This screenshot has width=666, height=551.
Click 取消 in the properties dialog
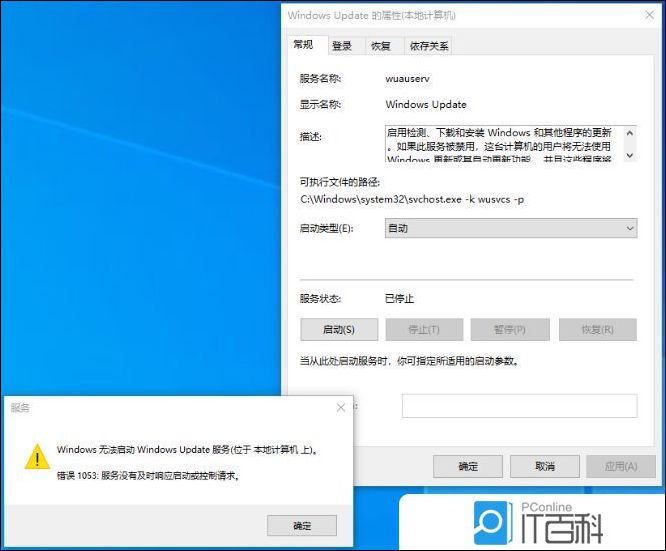[x=545, y=466]
